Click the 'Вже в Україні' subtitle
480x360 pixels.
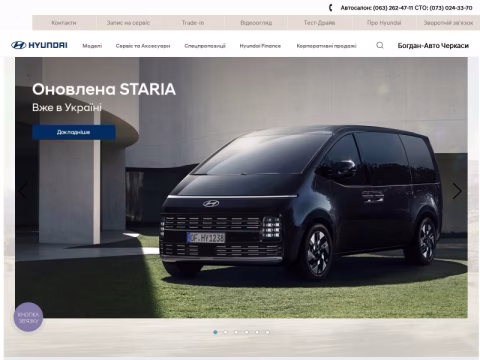tap(67, 107)
